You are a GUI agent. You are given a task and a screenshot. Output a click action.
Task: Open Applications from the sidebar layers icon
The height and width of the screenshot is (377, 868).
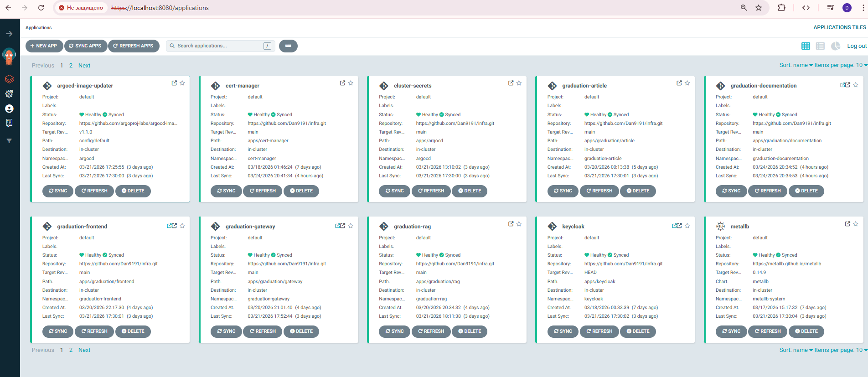(x=9, y=79)
